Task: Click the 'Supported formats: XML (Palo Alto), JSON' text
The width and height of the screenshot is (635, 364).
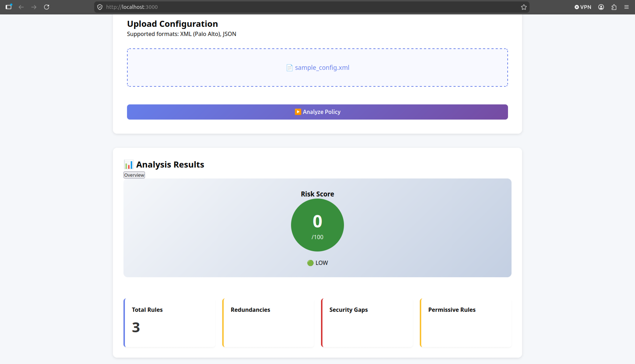Action: coord(182,34)
